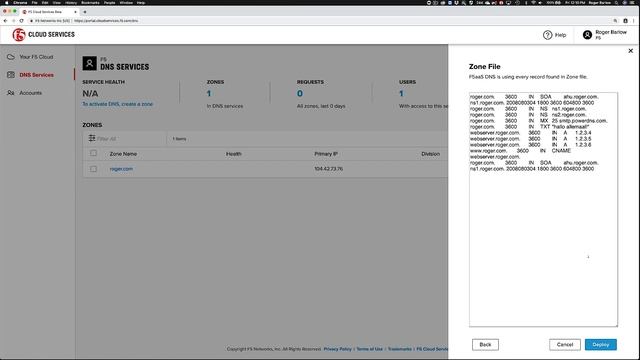Image resolution: width=640 pixels, height=360 pixels.
Task: Click the Wi-Fi status icon
Action: [533, 2]
